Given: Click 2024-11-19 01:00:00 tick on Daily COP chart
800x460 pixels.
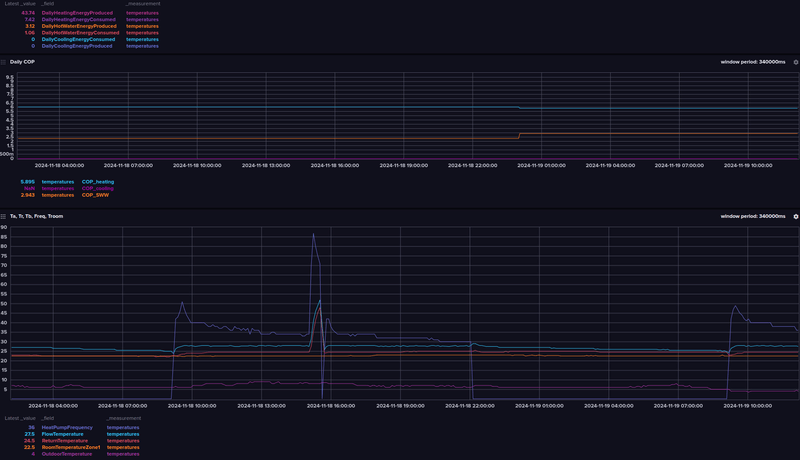Looking at the screenshot, I should [541, 166].
